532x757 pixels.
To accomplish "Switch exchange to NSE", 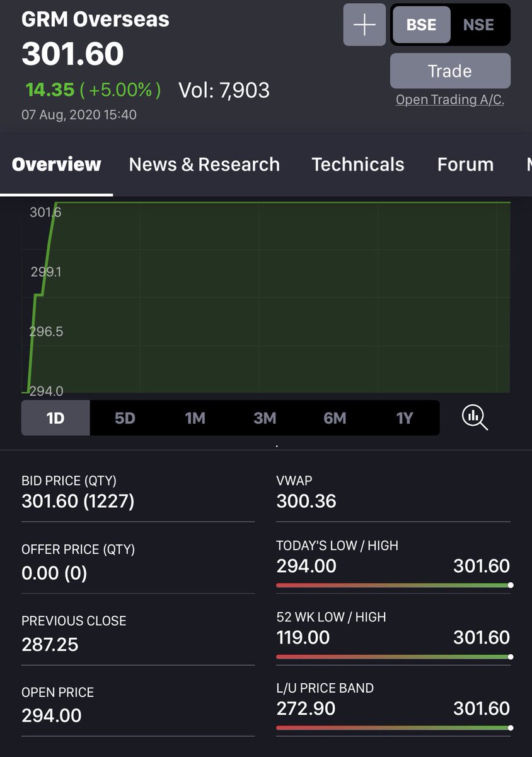I will coord(478,25).
